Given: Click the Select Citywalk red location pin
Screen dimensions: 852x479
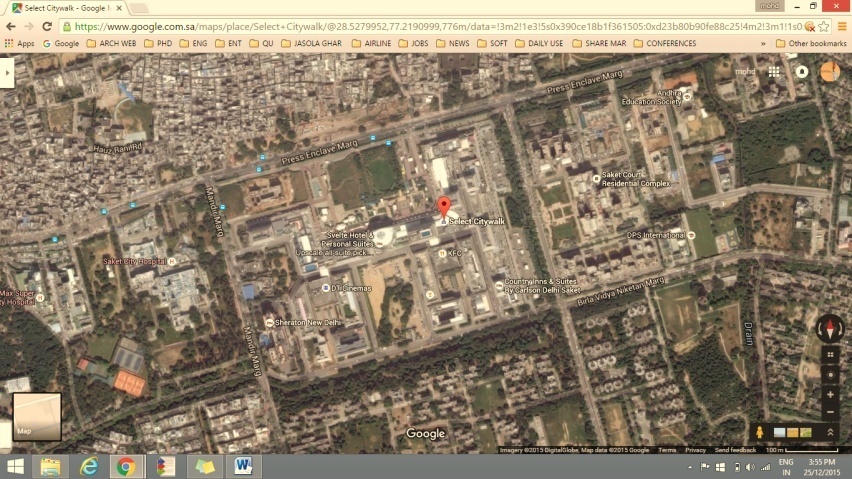Looking at the screenshot, I should pyautogui.click(x=444, y=208).
